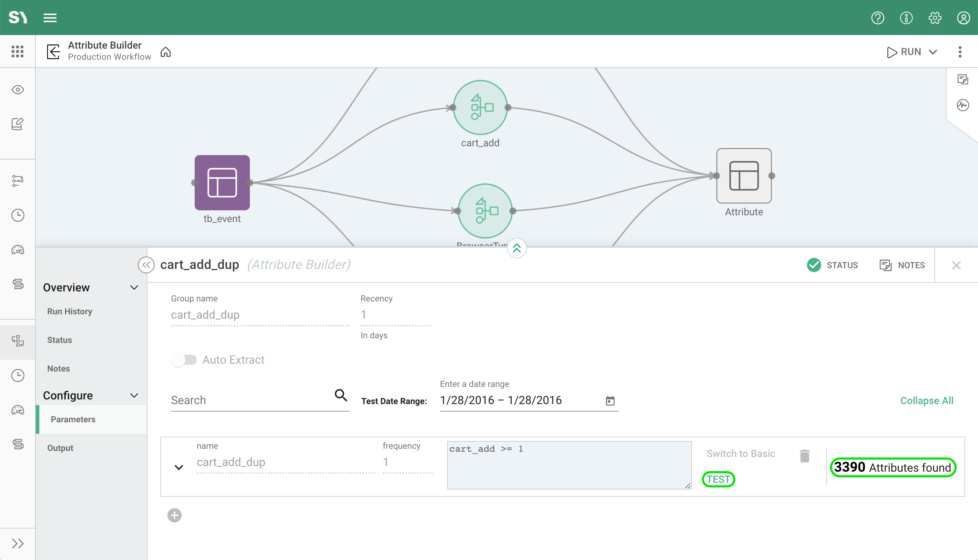Select the tb_event source node

[222, 183]
